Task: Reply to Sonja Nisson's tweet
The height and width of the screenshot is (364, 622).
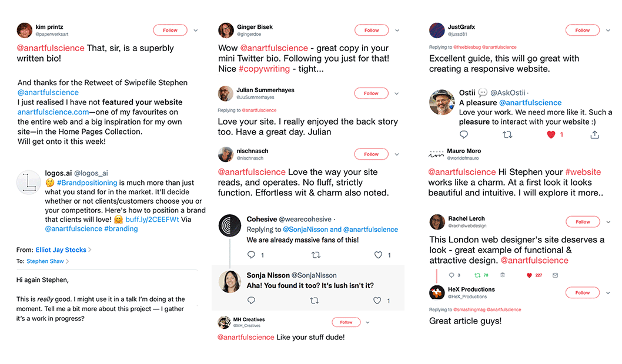Action: tap(251, 300)
